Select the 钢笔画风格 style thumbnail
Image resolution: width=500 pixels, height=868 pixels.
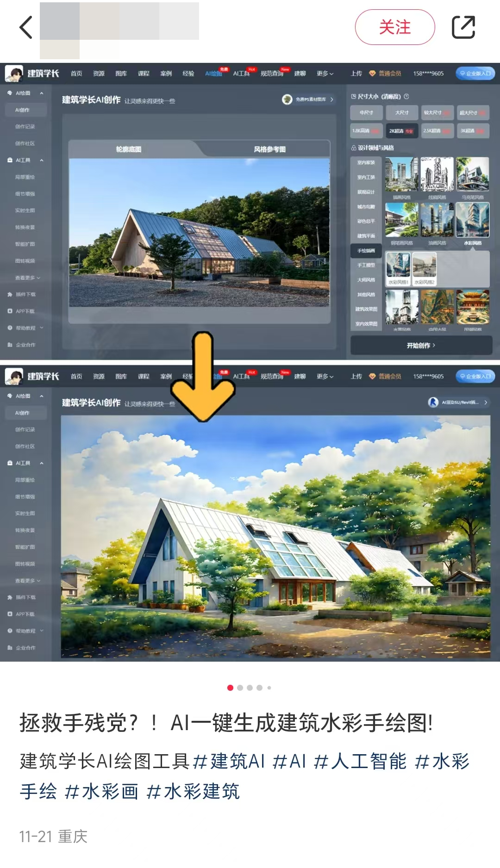[x=402, y=220]
